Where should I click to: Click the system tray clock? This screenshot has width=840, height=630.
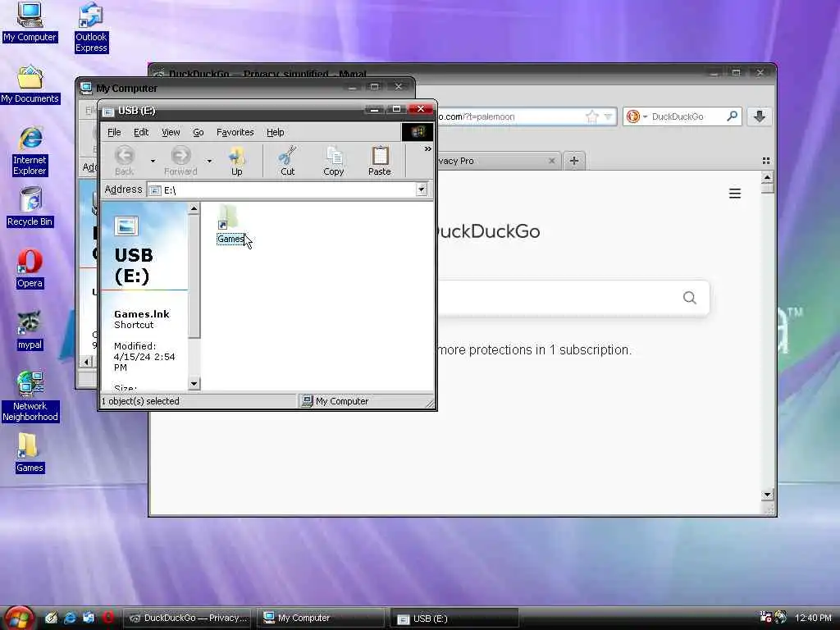tap(813, 618)
